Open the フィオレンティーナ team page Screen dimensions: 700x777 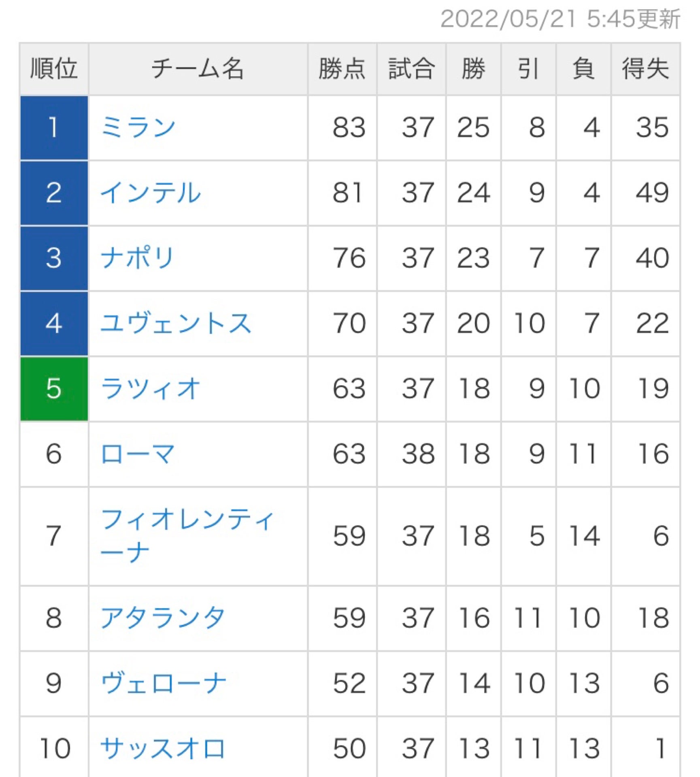pyautogui.click(x=187, y=535)
